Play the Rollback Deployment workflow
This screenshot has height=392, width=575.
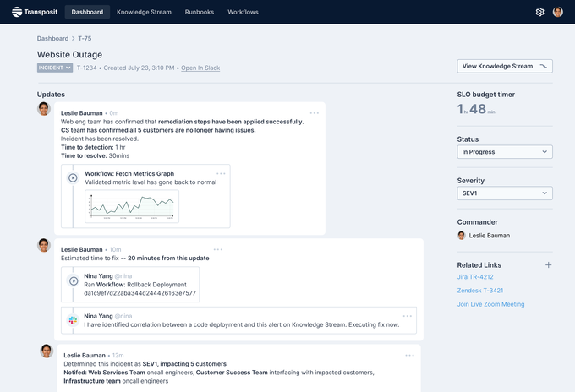[74, 280]
